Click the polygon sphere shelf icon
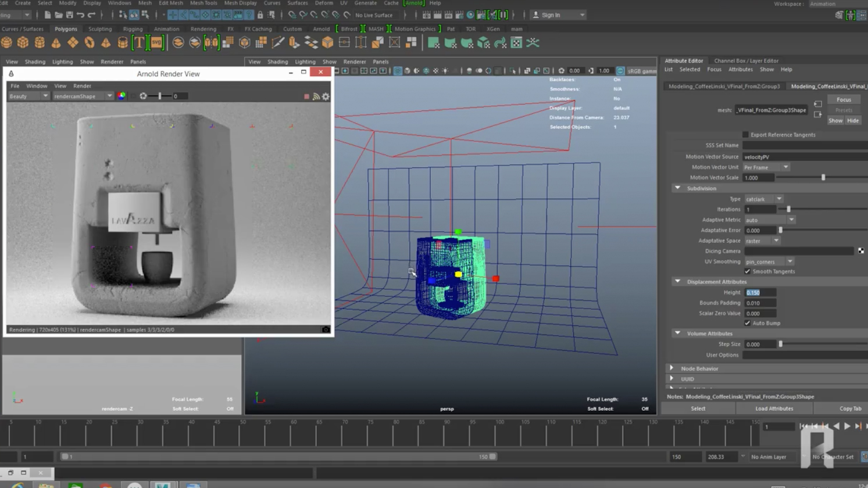The width and height of the screenshot is (868, 488). click(x=6, y=42)
